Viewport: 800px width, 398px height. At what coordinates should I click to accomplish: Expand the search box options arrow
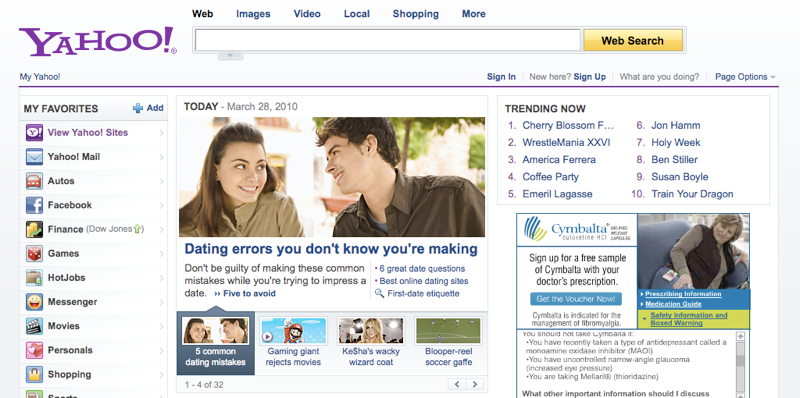click(x=230, y=55)
